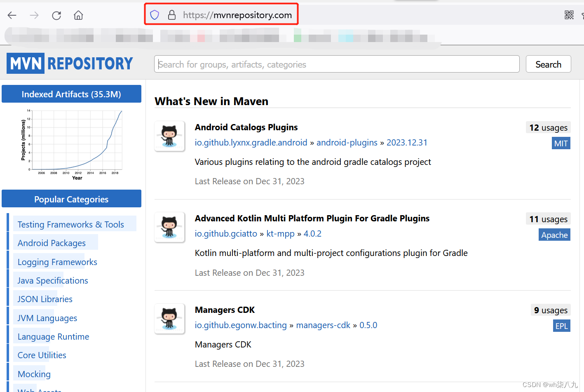Open Mocking category
This screenshot has width=584, height=392.
[x=34, y=374]
